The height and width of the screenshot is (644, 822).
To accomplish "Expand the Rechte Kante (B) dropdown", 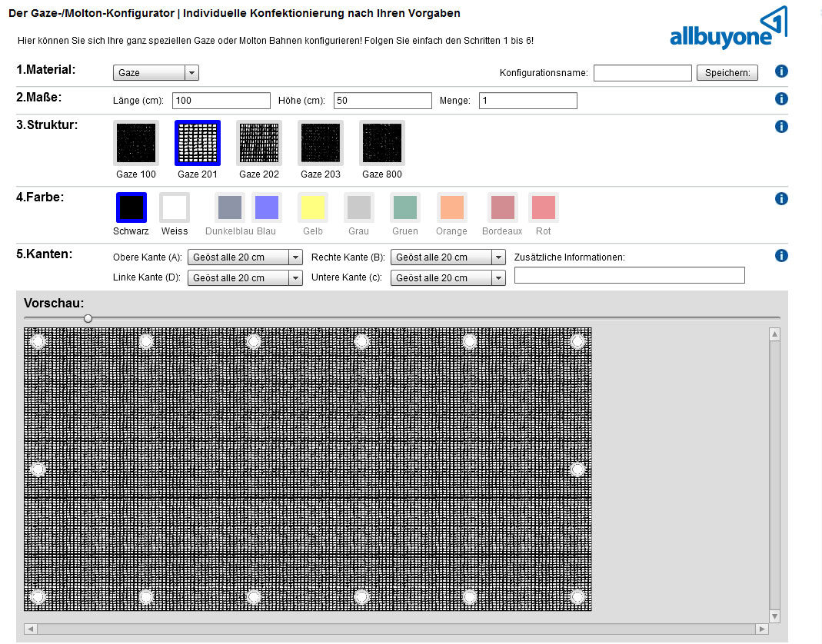I will 448,257.
